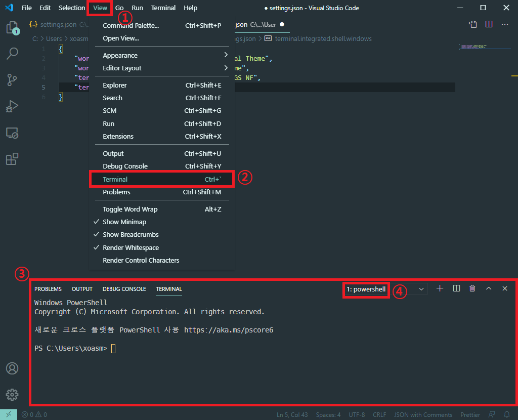
Task: Switch to the OUTPUT panel tab
Action: (82, 289)
